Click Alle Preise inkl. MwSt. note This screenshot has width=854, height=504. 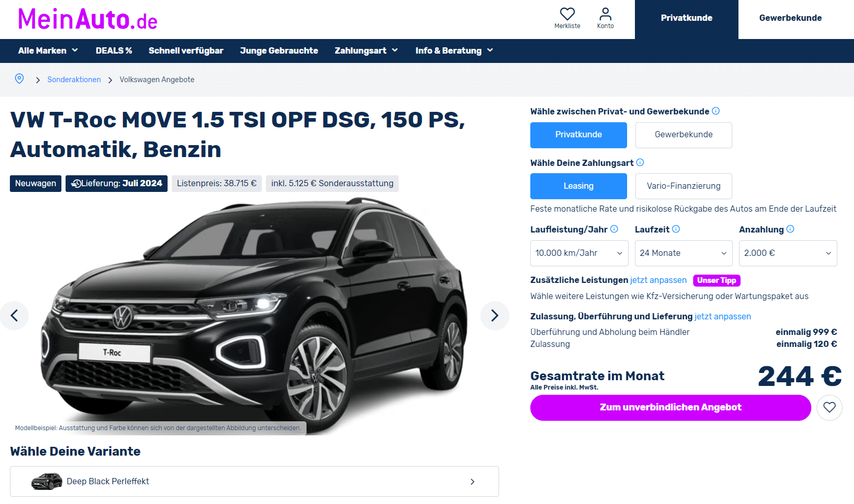[x=564, y=387]
